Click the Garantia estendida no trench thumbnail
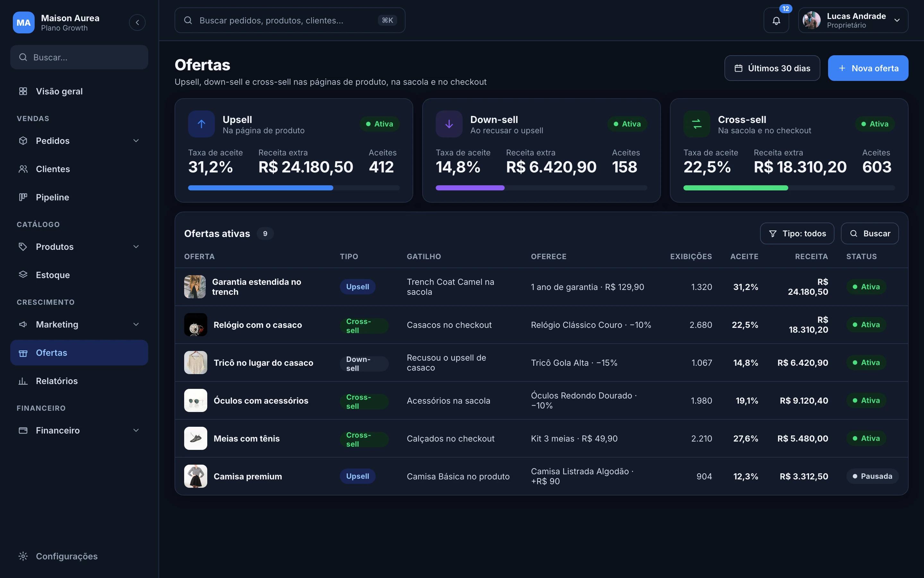This screenshot has height=578, width=924. [x=195, y=287]
